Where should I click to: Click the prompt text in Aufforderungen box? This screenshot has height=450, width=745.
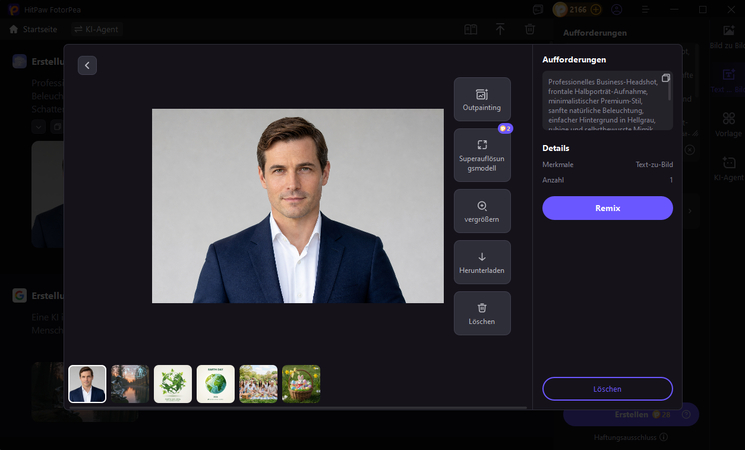602,105
